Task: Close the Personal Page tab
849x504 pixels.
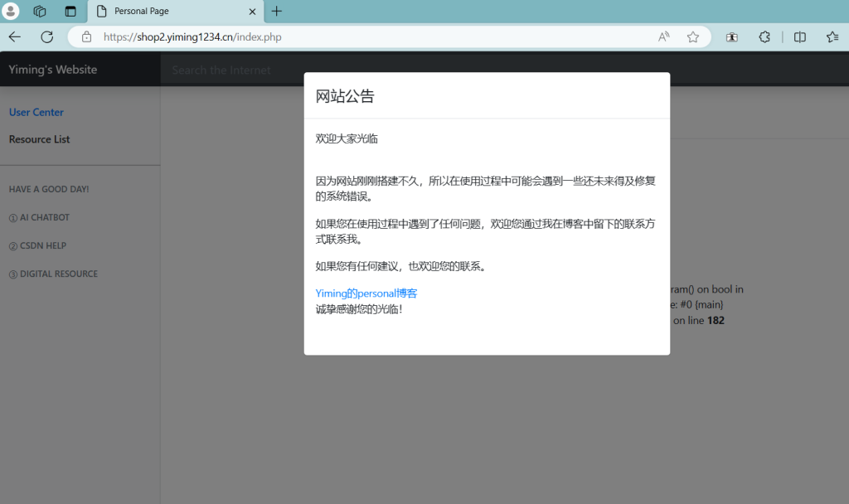Action: click(252, 12)
